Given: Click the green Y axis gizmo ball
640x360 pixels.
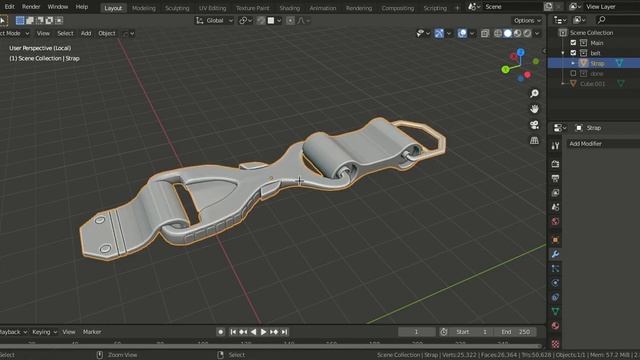Looking at the screenshot, I should [x=505, y=70].
